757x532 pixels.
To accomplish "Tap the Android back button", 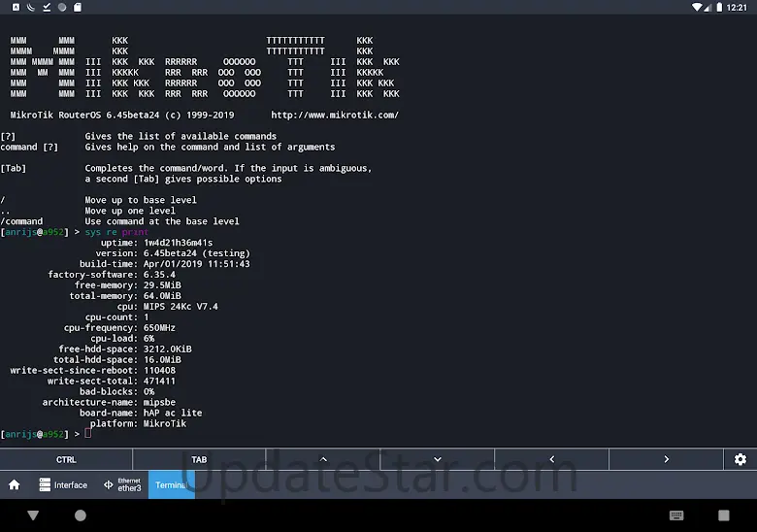I will pyautogui.click(x=33, y=515).
